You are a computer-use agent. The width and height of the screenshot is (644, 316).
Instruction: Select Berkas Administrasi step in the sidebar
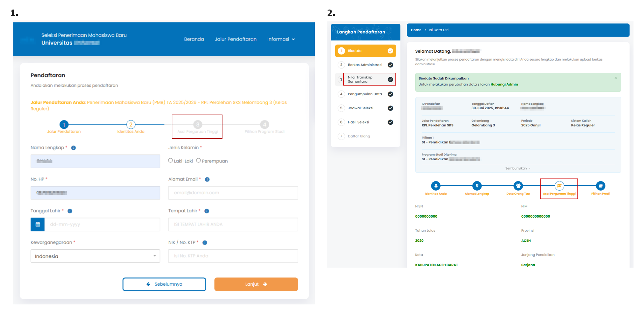(x=365, y=65)
